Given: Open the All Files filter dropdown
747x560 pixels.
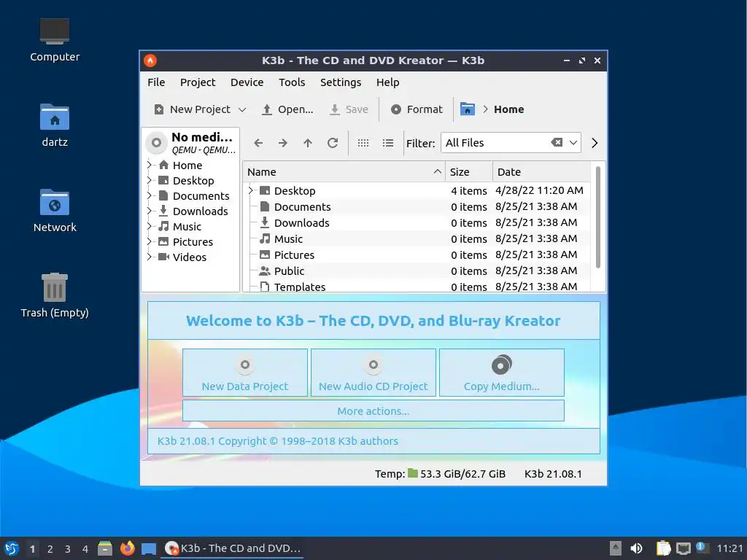Looking at the screenshot, I should [x=573, y=143].
